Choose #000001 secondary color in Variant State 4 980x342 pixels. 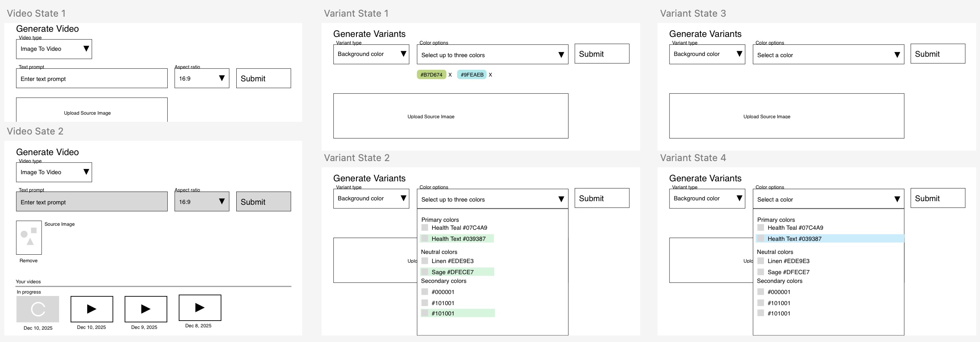click(760, 292)
